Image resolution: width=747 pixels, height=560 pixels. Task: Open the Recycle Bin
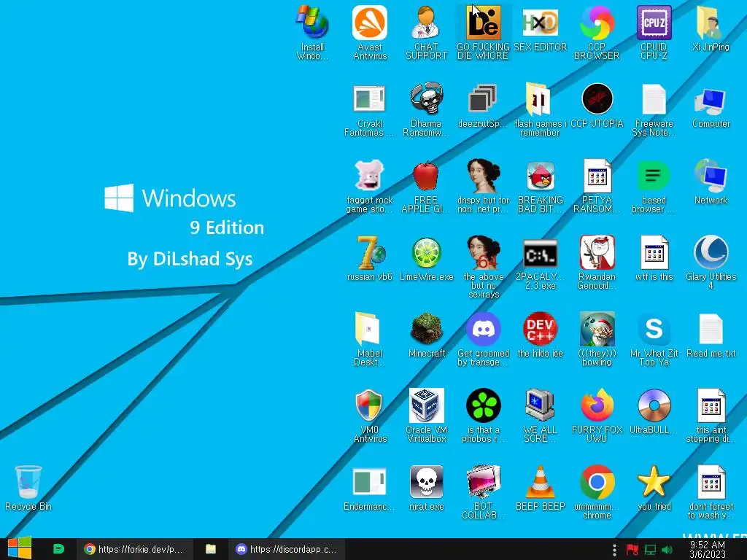pos(28,489)
